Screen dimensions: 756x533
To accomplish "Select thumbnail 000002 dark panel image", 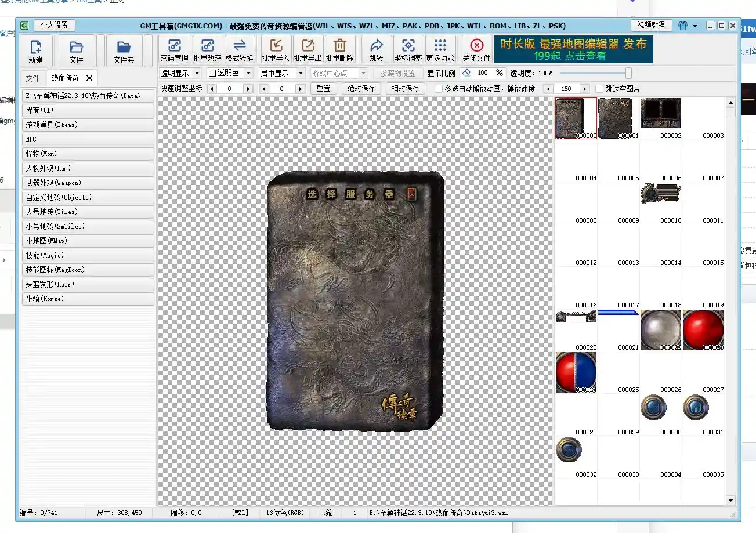I will [x=661, y=118].
